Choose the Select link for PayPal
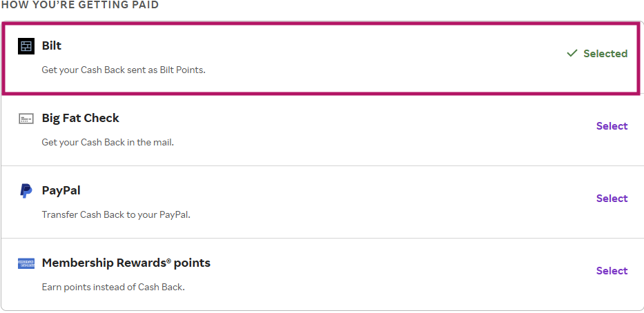 (612, 199)
